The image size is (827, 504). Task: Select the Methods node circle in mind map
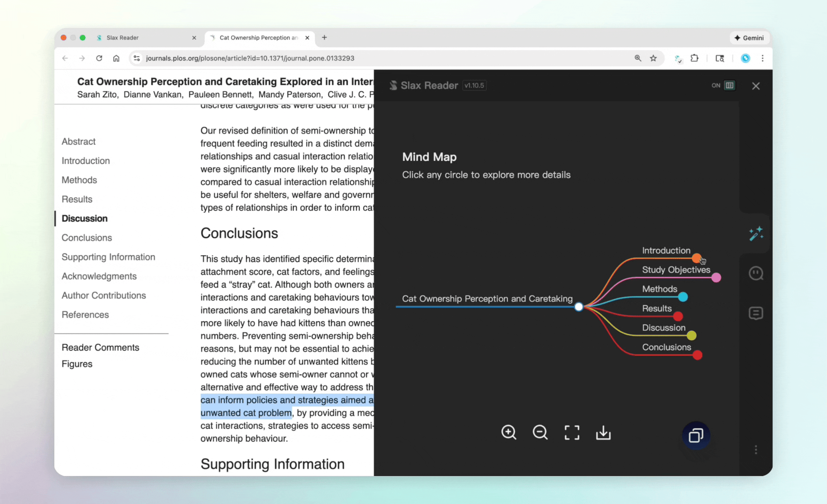point(682,296)
